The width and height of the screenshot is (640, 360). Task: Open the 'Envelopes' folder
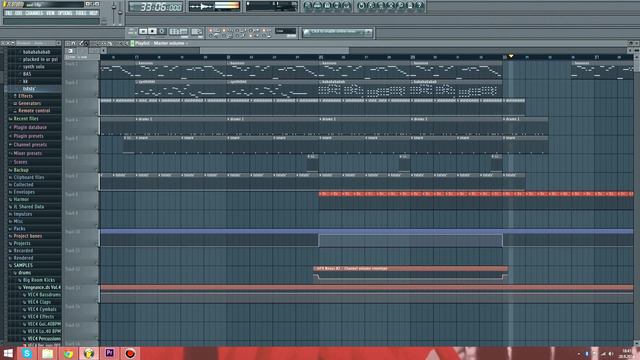24,192
